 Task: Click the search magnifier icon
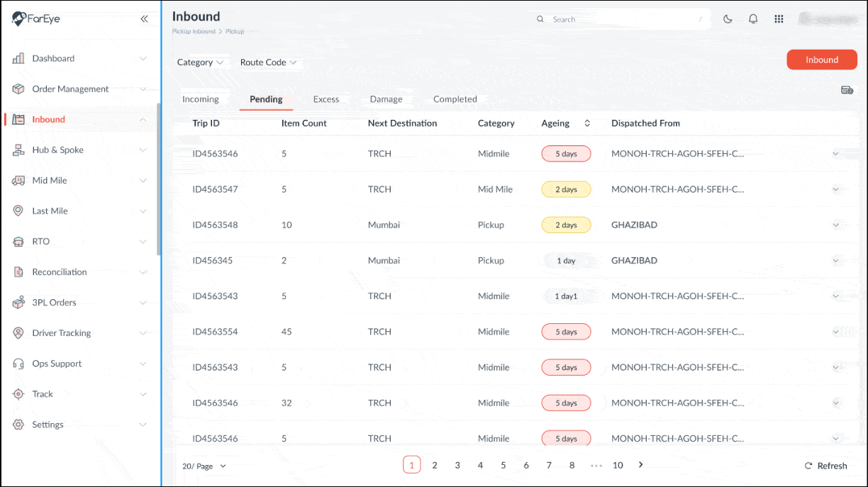(540, 19)
